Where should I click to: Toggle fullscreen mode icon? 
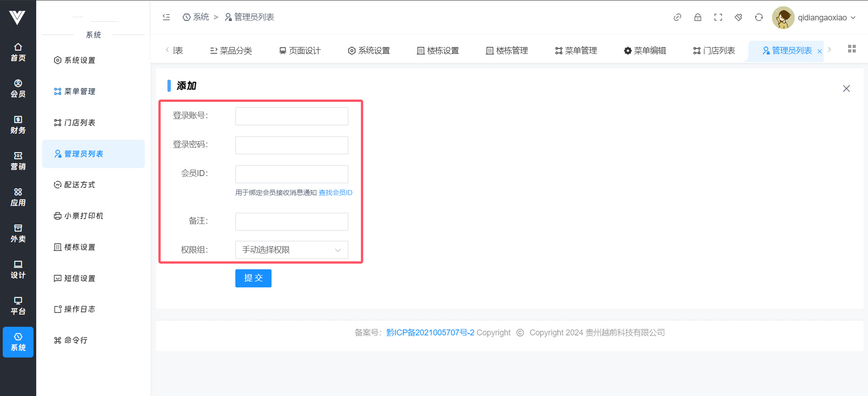[718, 17]
